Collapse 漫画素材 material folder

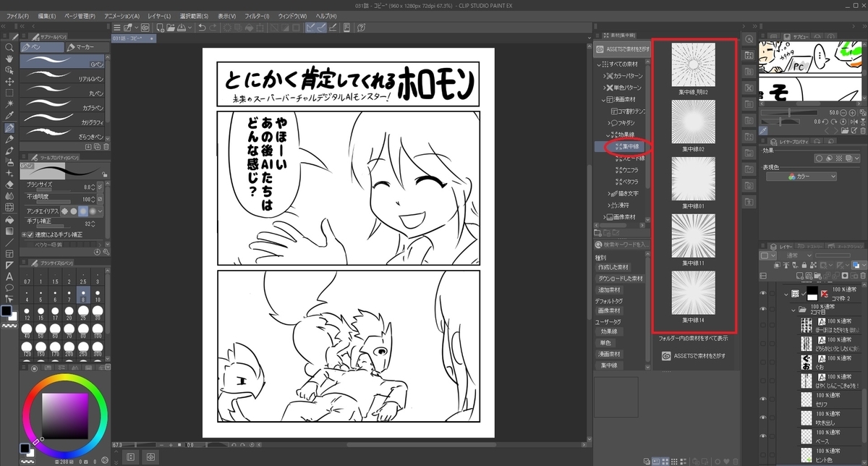tap(603, 100)
